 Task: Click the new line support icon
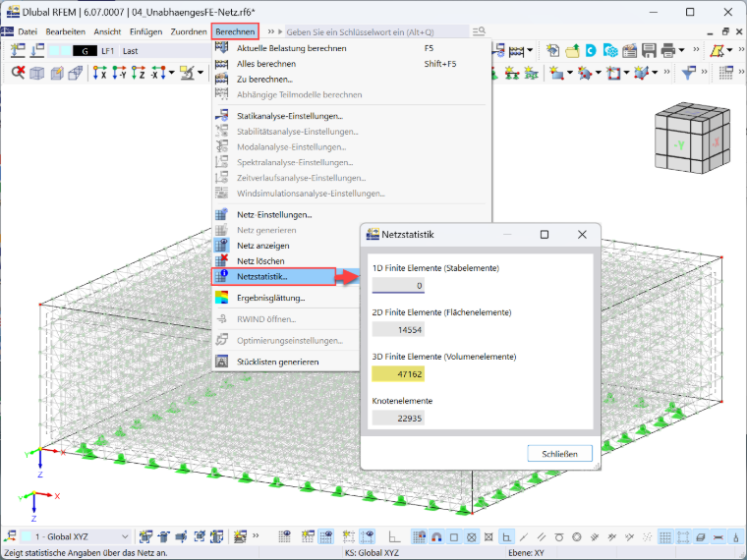[x=512, y=73]
